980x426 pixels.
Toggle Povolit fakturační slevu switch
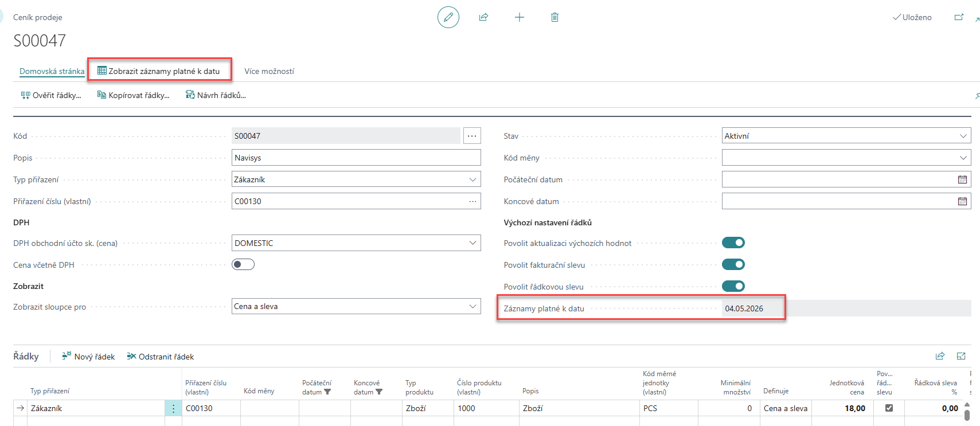coord(733,264)
